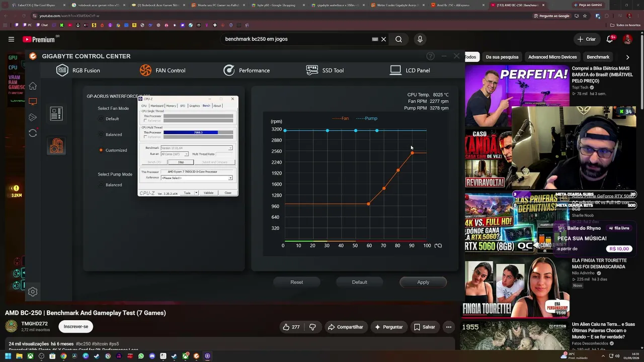Stop the CPU-Z benchmark
644x362 pixels.
click(181, 162)
